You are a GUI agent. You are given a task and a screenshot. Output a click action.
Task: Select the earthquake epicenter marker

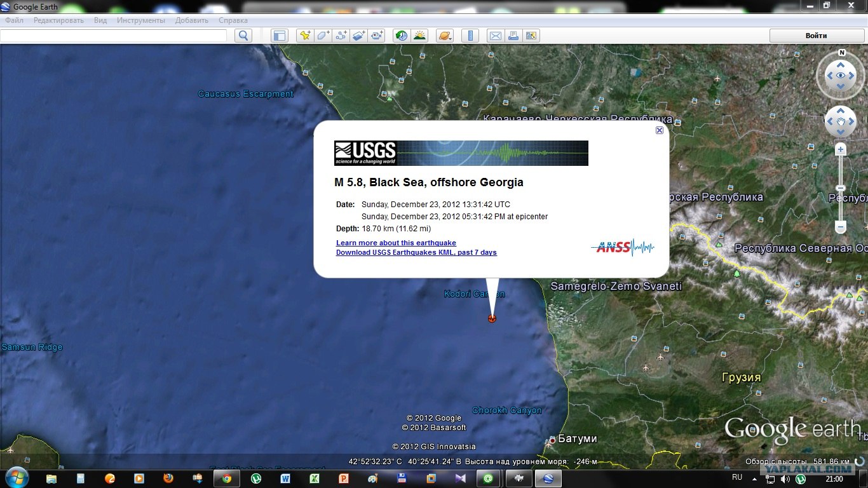tap(492, 318)
